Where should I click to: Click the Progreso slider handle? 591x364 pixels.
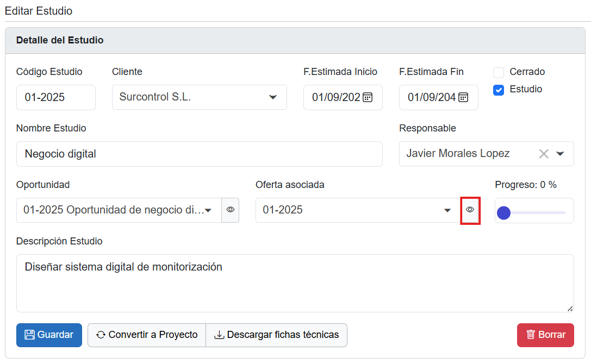[x=504, y=213]
